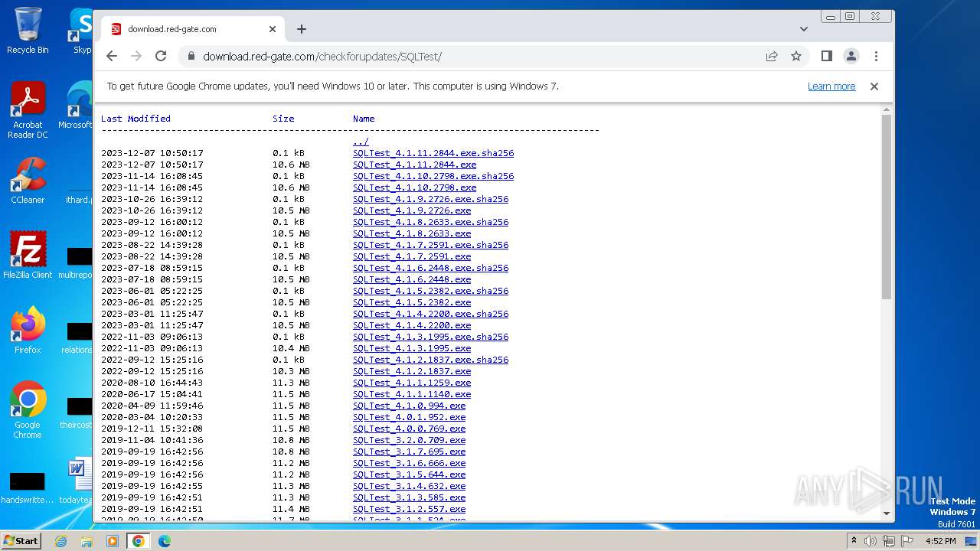Open Chrome side panel

point(827,56)
